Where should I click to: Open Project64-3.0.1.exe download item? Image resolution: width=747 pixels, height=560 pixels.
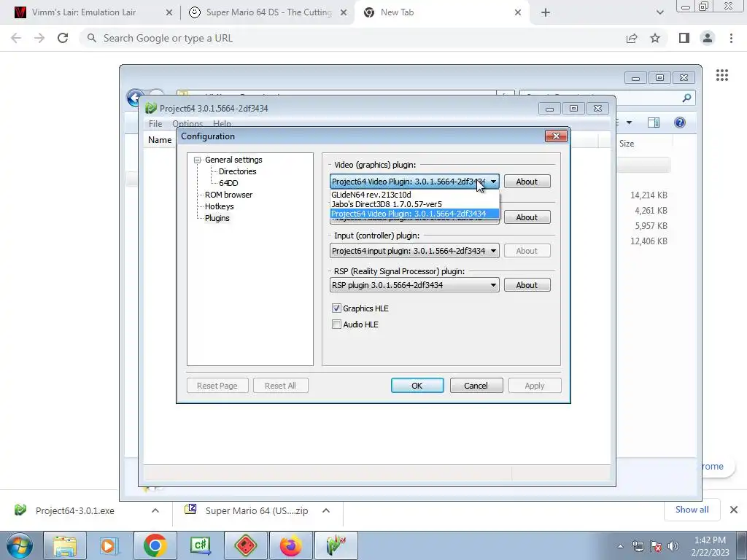pos(75,510)
